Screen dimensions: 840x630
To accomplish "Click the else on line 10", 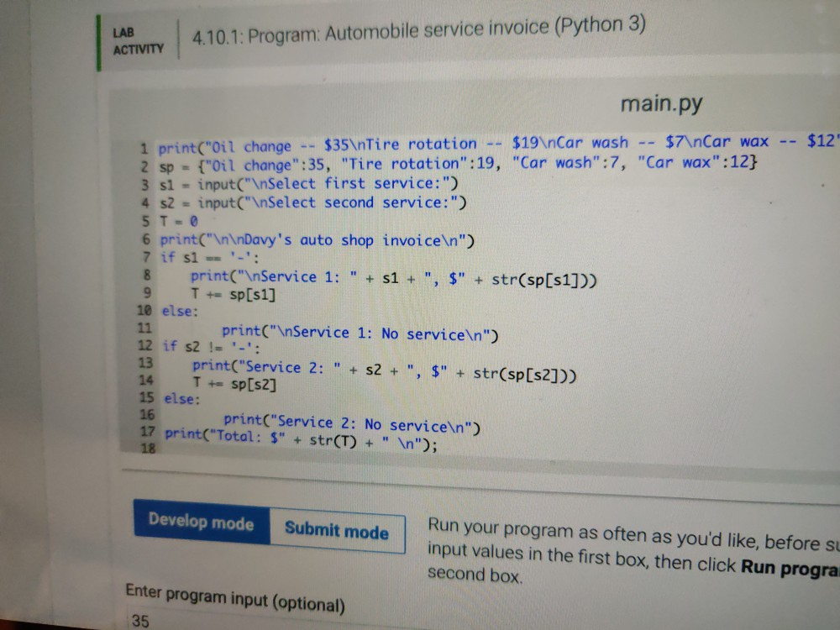I will [x=180, y=311].
